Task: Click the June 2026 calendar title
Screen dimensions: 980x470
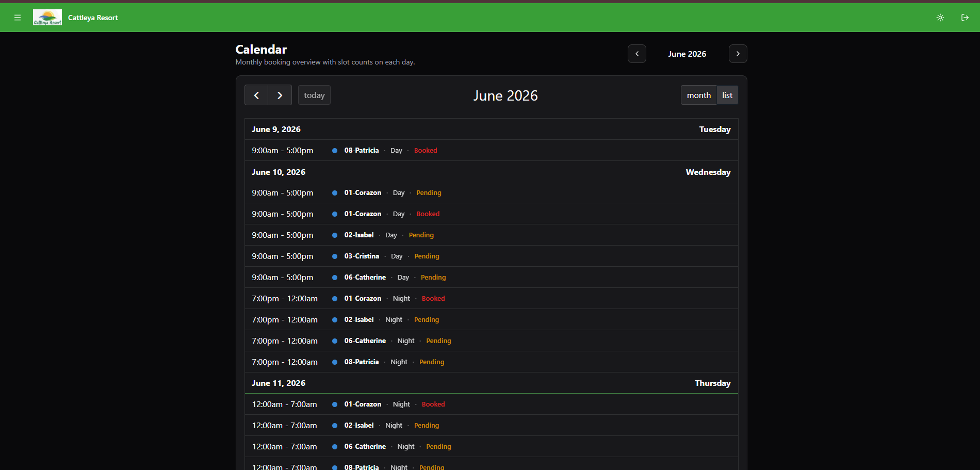Action: pos(505,95)
